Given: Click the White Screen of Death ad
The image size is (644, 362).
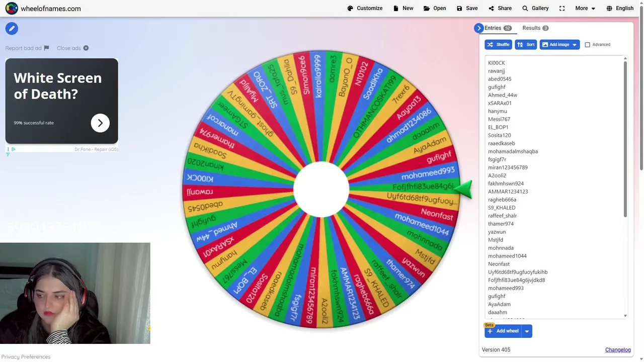Looking at the screenshot, I should [x=62, y=101].
